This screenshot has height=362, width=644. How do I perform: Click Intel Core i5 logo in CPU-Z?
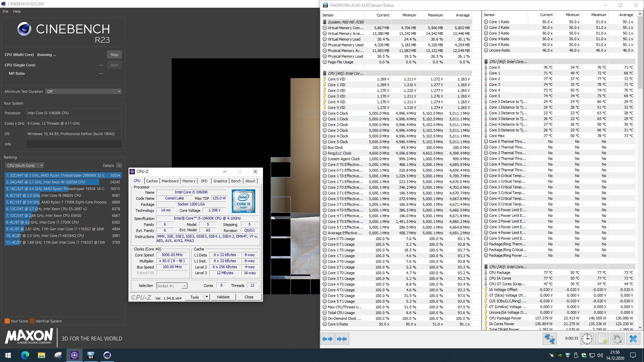coord(243,201)
